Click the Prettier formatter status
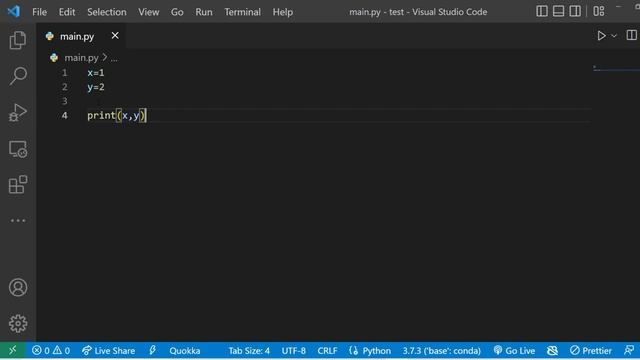 point(591,350)
